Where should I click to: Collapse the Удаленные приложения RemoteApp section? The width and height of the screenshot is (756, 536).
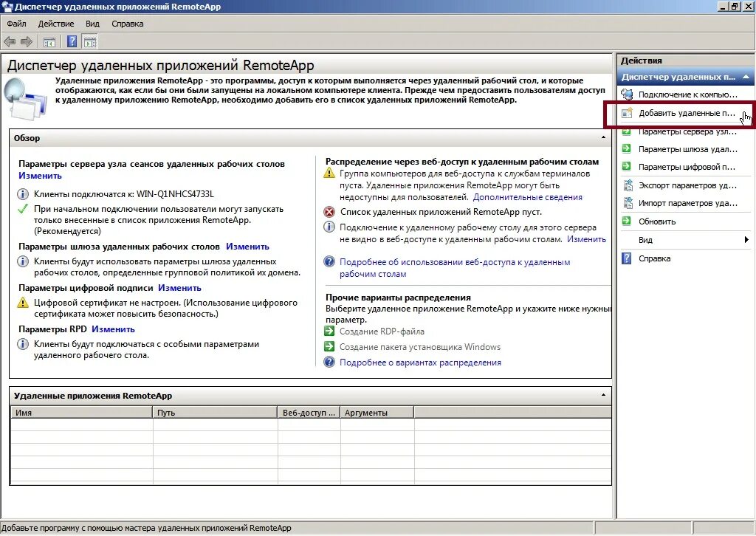(x=603, y=395)
